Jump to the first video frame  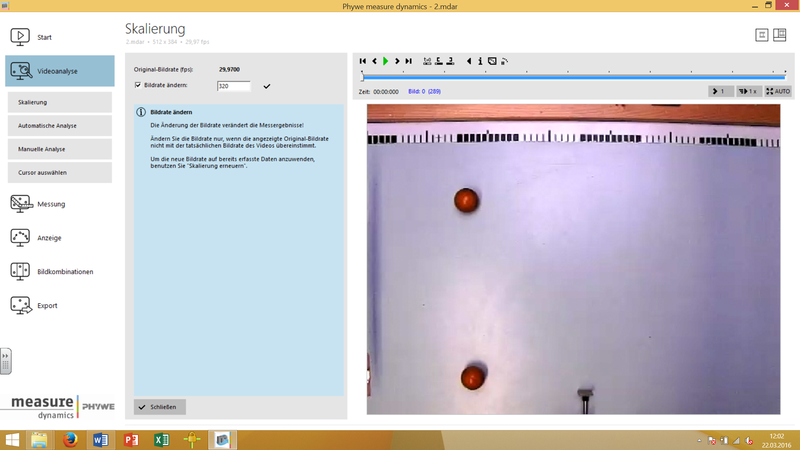363,61
